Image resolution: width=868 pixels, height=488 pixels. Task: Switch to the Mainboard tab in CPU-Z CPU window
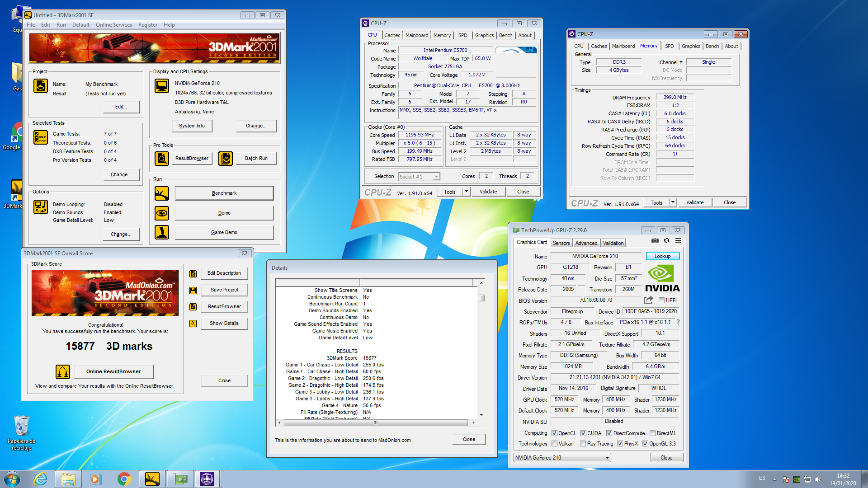click(x=416, y=35)
